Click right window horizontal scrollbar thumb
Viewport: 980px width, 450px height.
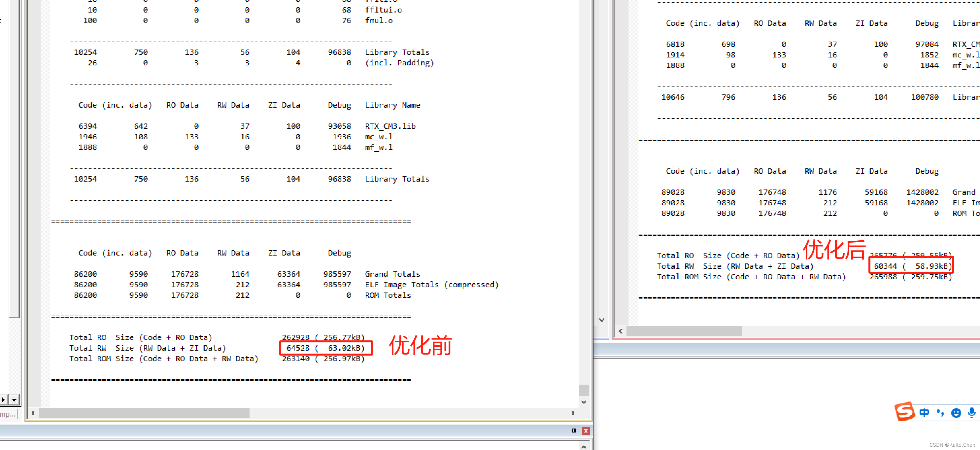click(684, 331)
